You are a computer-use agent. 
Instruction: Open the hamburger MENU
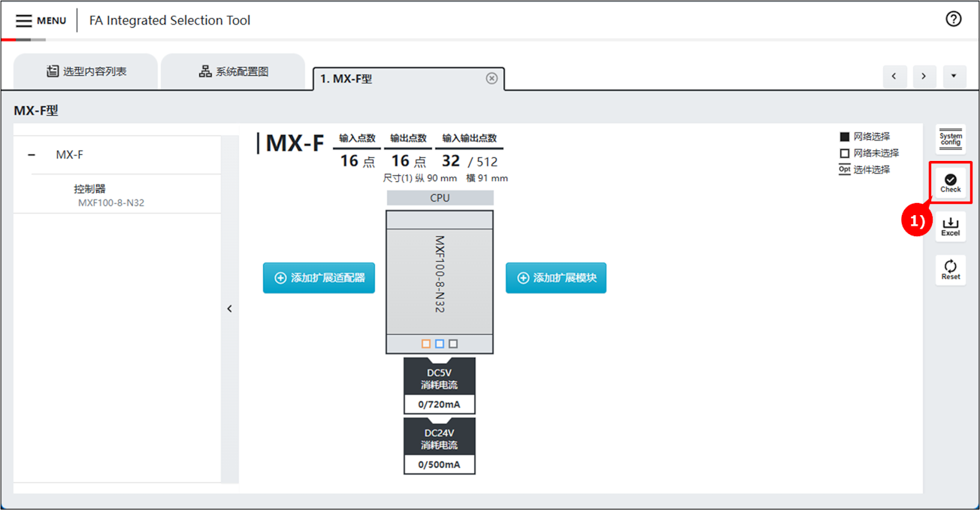(x=41, y=20)
